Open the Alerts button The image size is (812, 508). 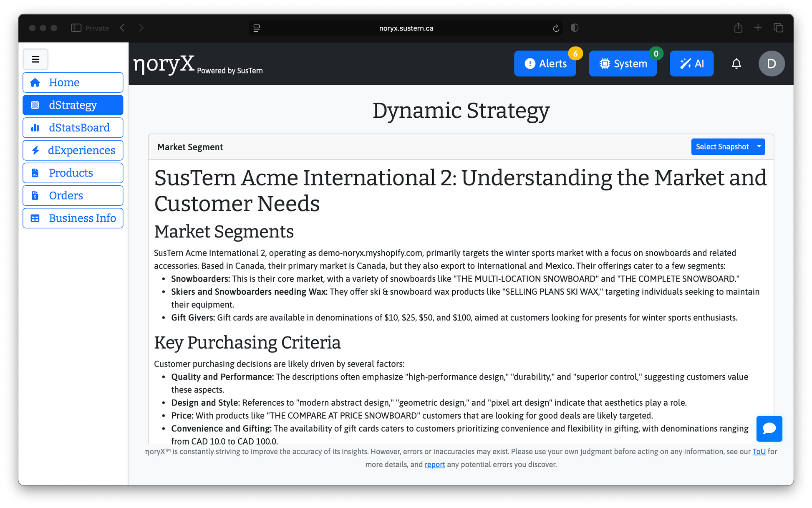(x=545, y=63)
